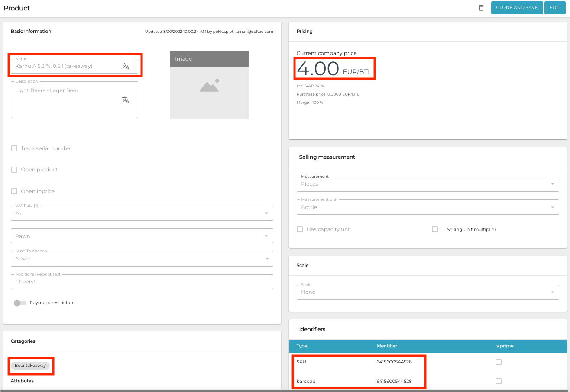Viewport: 570px width, 392px height.
Task: Tick the Open product checkbox
Action: tap(14, 170)
